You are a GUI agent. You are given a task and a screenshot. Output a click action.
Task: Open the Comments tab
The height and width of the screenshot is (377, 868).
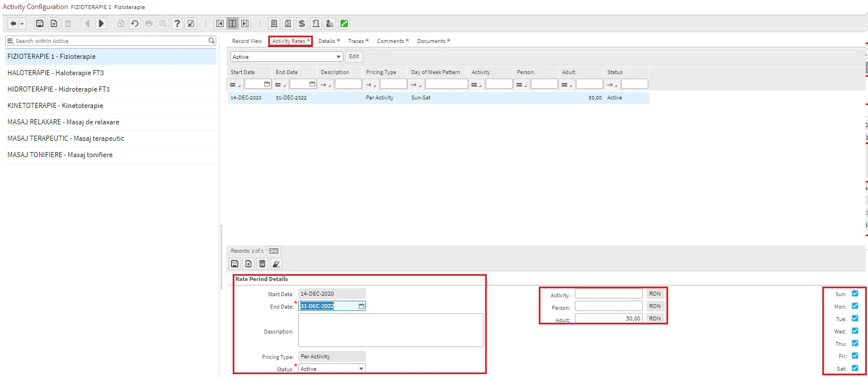tap(390, 41)
